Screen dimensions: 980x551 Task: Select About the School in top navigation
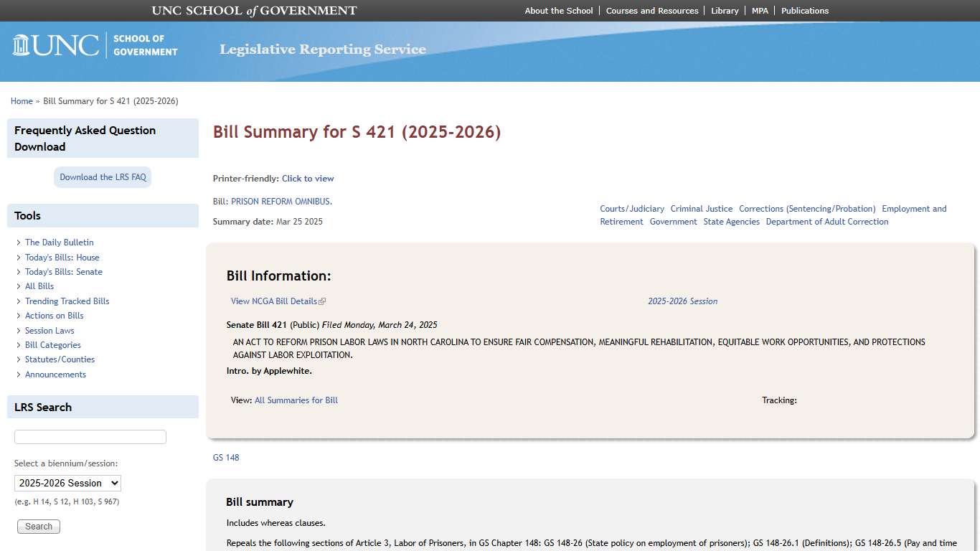pyautogui.click(x=559, y=10)
